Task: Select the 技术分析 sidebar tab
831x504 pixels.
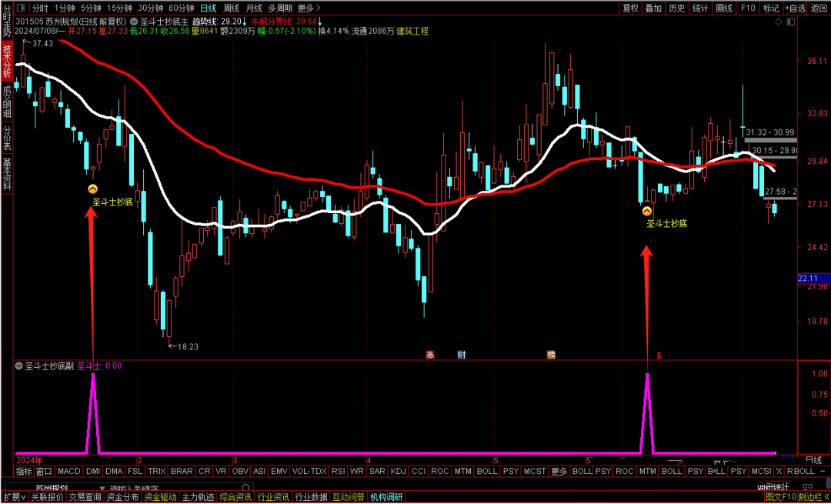Action: [x=6, y=62]
